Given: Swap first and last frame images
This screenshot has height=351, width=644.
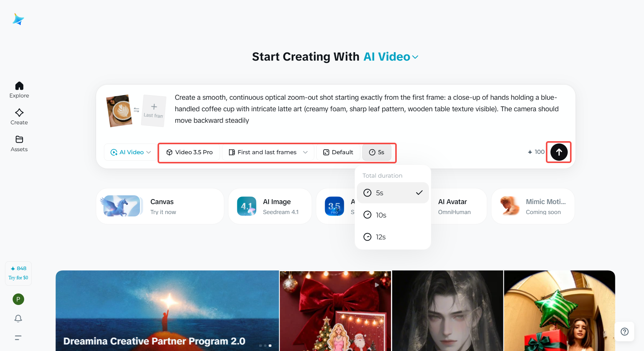Looking at the screenshot, I should 136,110.
